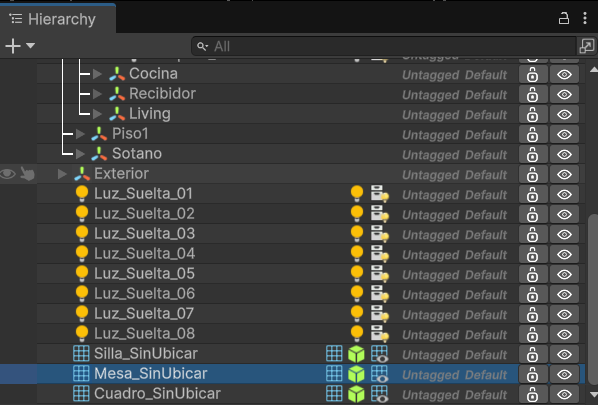Click the plus create object button
Viewport: 598px width, 405px height.
pyautogui.click(x=13, y=46)
